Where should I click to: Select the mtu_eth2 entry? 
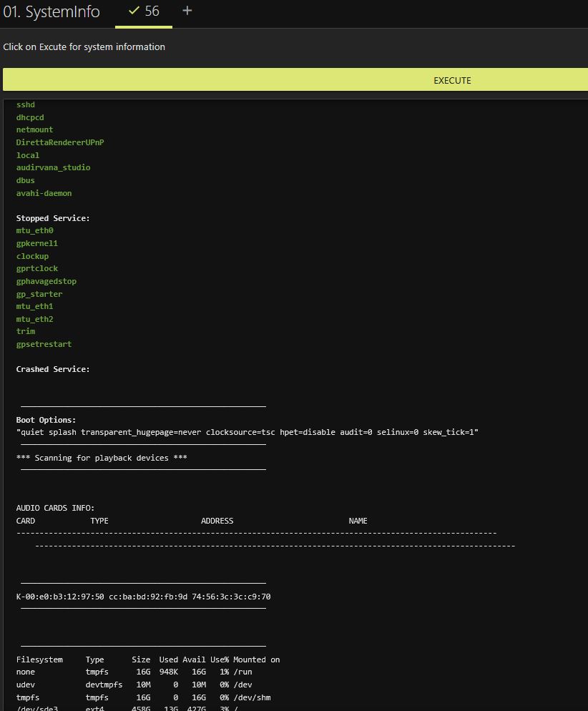click(x=34, y=319)
